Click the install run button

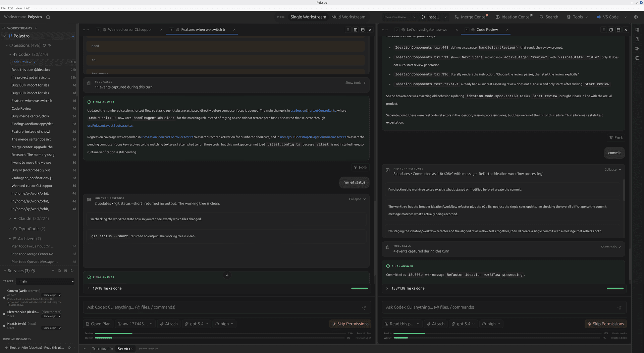(x=430, y=17)
